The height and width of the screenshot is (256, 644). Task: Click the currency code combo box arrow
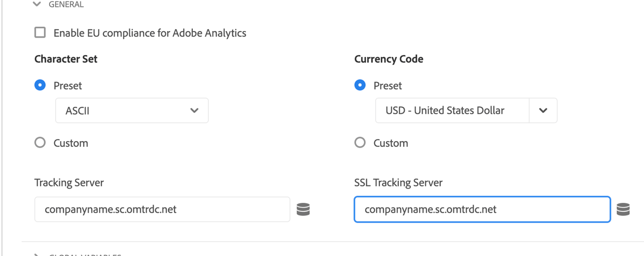point(543,111)
